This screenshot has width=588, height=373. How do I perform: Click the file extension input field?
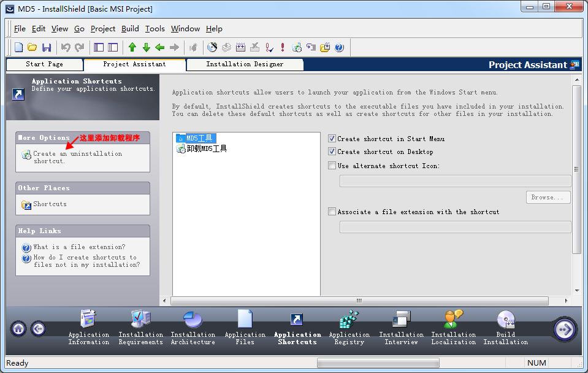coord(455,227)
